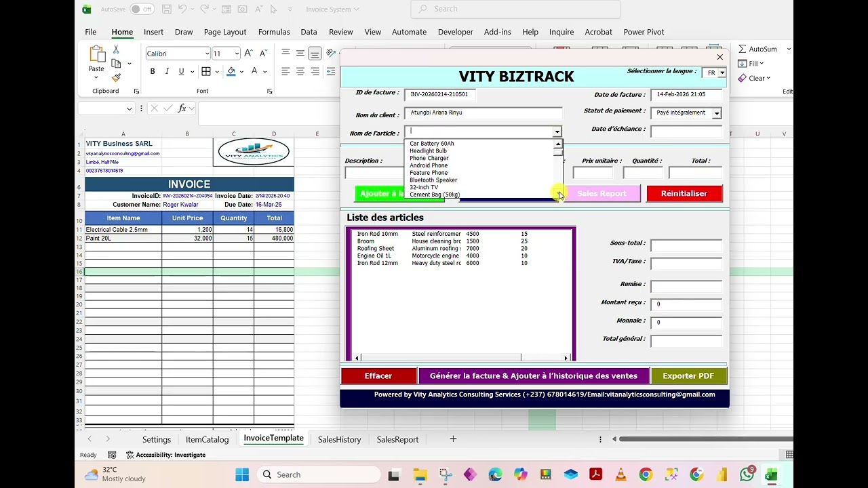Toggle underline formatting
This screenshot has width=868, height=488.
181,71
